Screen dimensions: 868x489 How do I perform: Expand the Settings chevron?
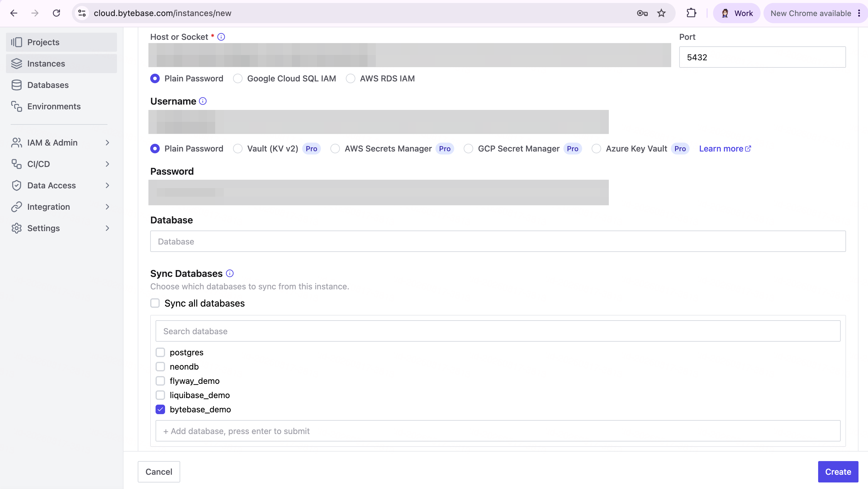[x=107, y=228]
